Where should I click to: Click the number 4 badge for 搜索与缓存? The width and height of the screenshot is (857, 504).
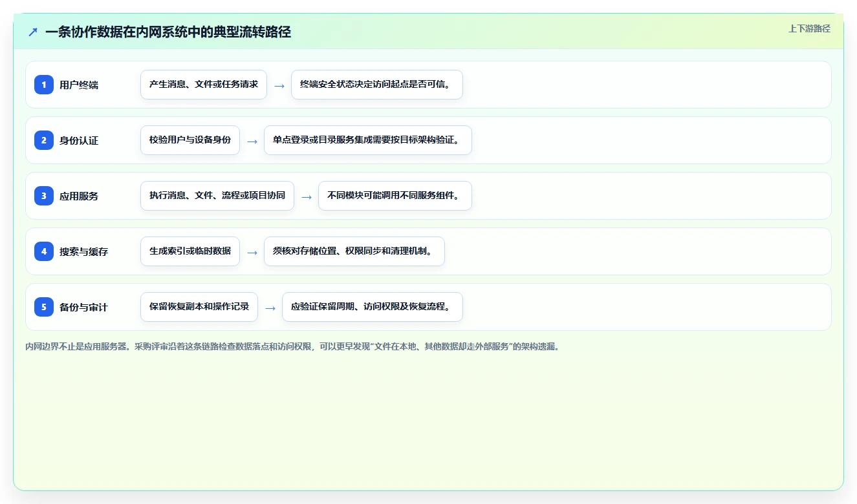pyautogui.click(x=44, y=251)
